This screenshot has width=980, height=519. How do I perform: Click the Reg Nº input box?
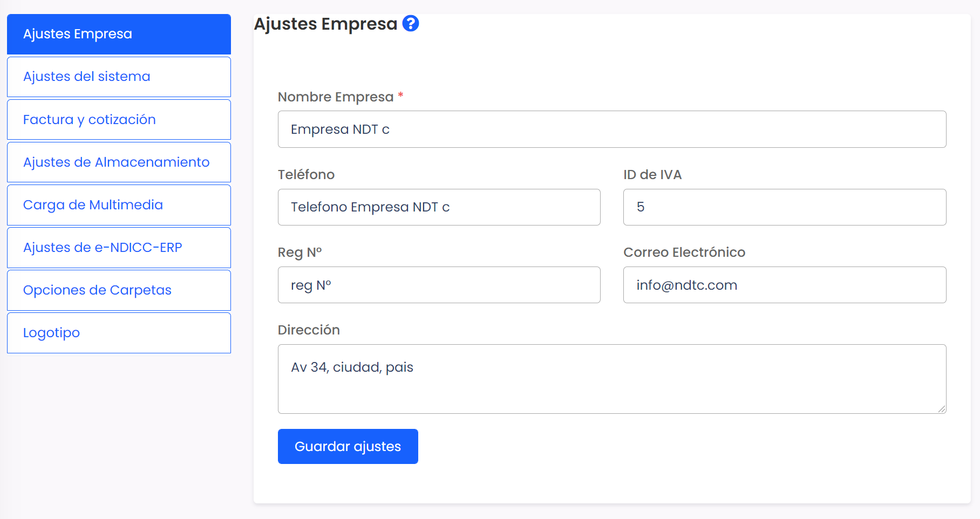pyautogui.click(x=439, y=285)
